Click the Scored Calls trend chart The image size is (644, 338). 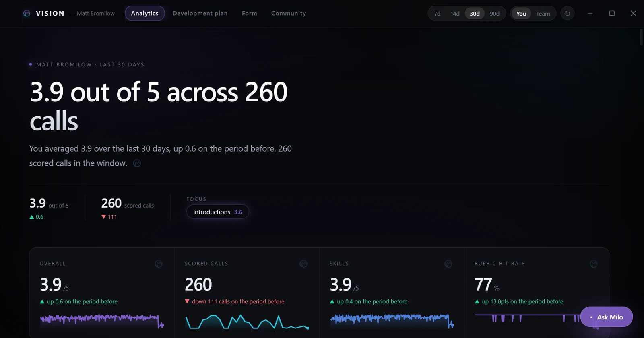tap(247, 322)
